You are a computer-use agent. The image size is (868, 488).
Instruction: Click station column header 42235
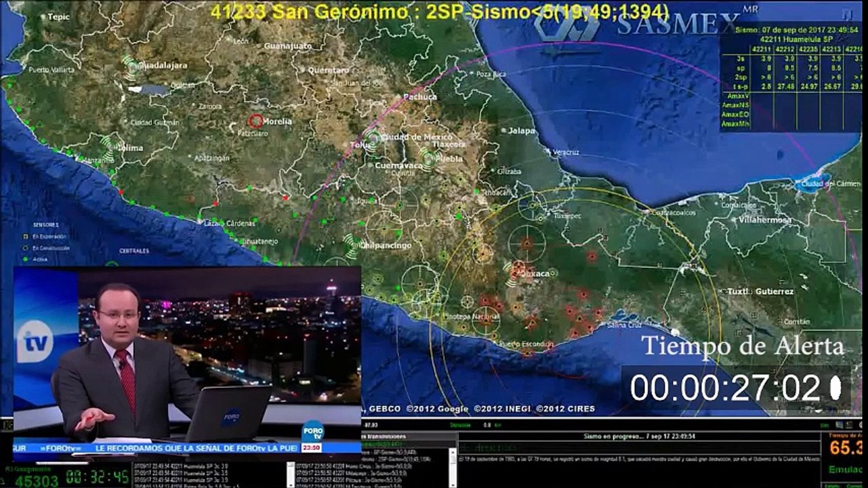[x=808, y=49]
